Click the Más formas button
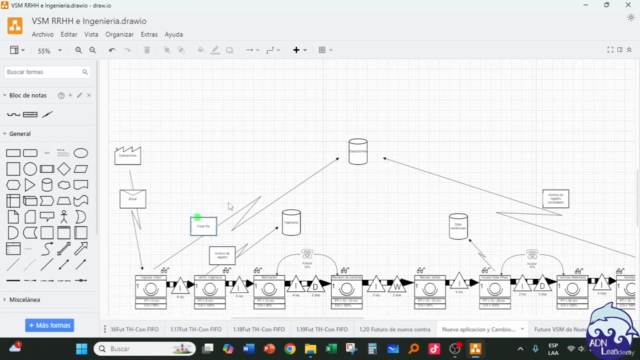640x360 pixels. click(x=49, y=325)
